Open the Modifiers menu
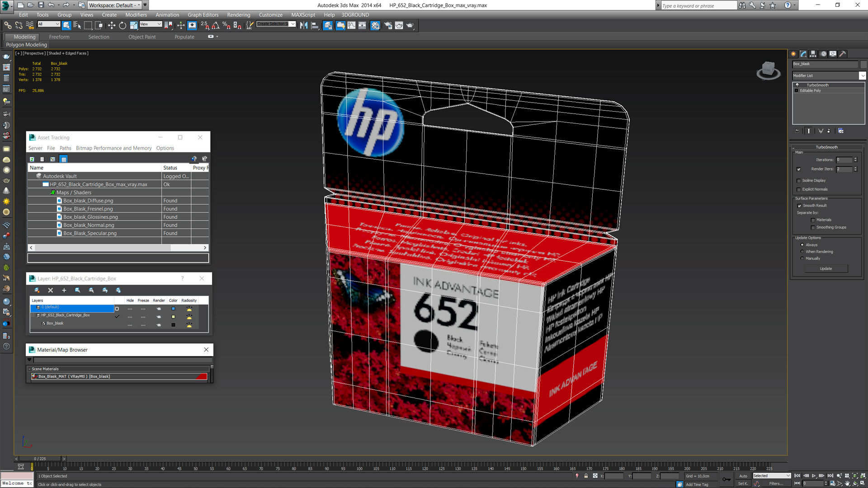Screen dimensions: 868x488 pyautogui.click(x=136, y=15)
